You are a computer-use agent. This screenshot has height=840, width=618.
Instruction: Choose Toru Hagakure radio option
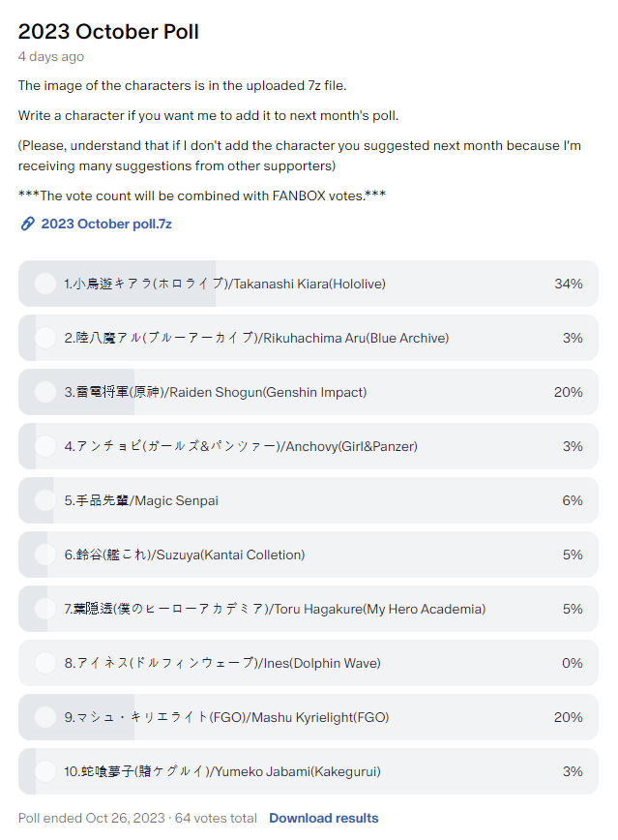45,609
